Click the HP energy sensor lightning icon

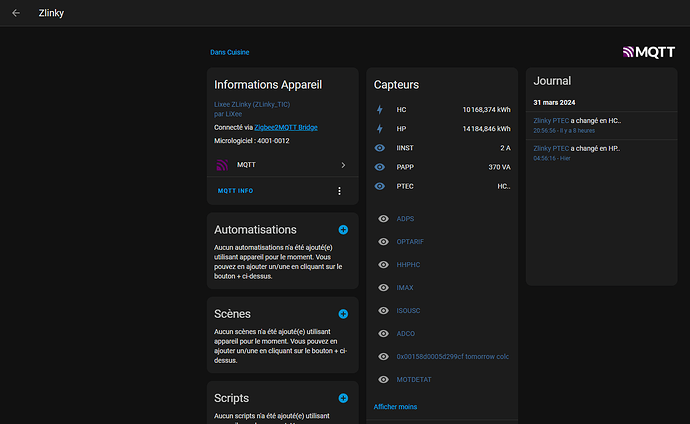pyautogui.click(x=379, y=128)
